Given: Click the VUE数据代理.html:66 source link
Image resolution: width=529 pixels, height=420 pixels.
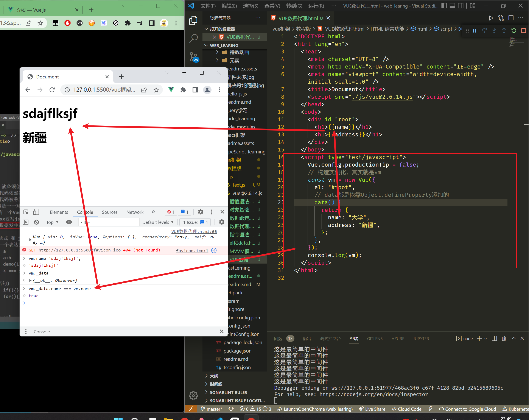Looking at the screenshot, I should [x=194, y=231].
